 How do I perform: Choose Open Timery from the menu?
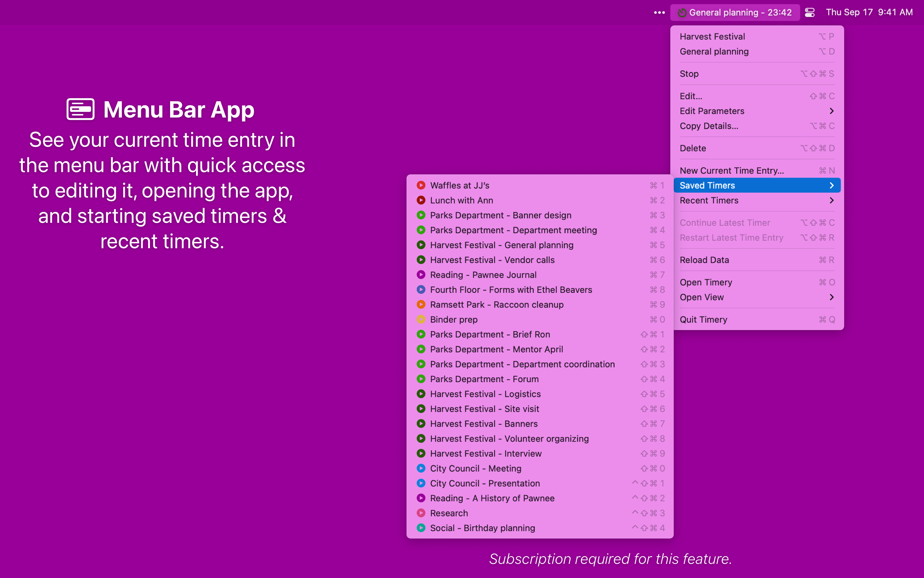pyautogui.click(x=757, y=283)
